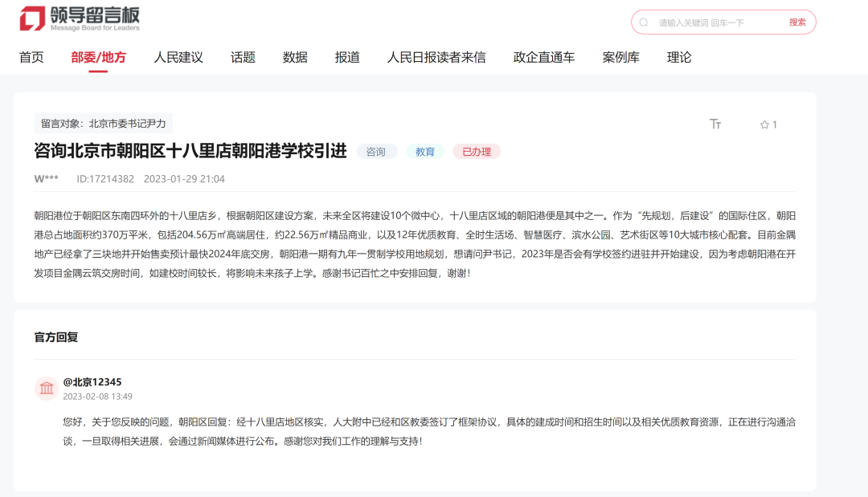Click the 领导留言板 logo icon

33,18
